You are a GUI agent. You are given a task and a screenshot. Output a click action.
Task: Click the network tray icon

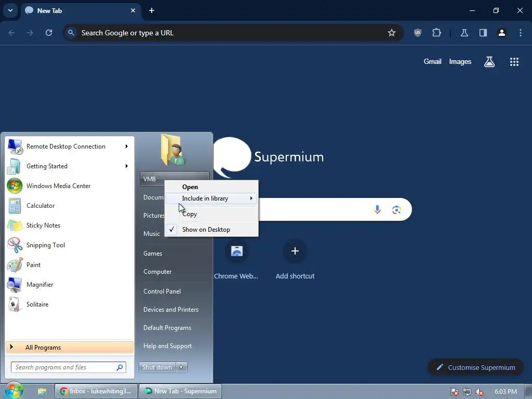pos(467,392)
